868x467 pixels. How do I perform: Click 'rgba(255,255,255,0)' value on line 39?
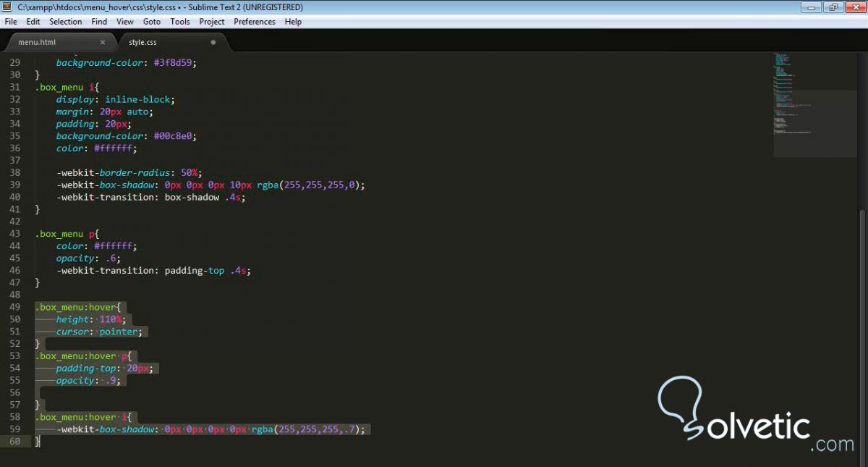[x=309, y=185]
